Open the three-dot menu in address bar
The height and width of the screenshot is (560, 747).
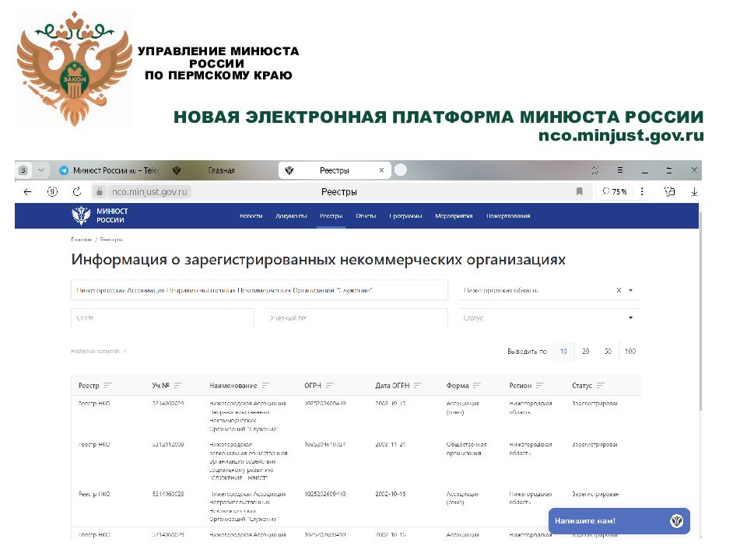pyautogui.click(x=642, y=191)
